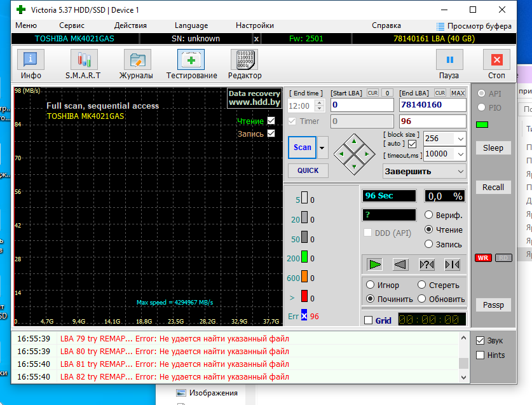Click the Passp button
This screenshot has width=532, height=405.
(493, 305)
